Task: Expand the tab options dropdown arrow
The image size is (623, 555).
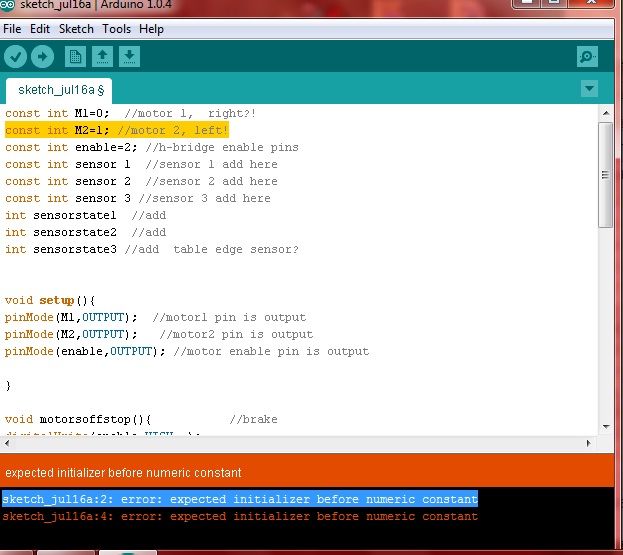Action: 589,89
